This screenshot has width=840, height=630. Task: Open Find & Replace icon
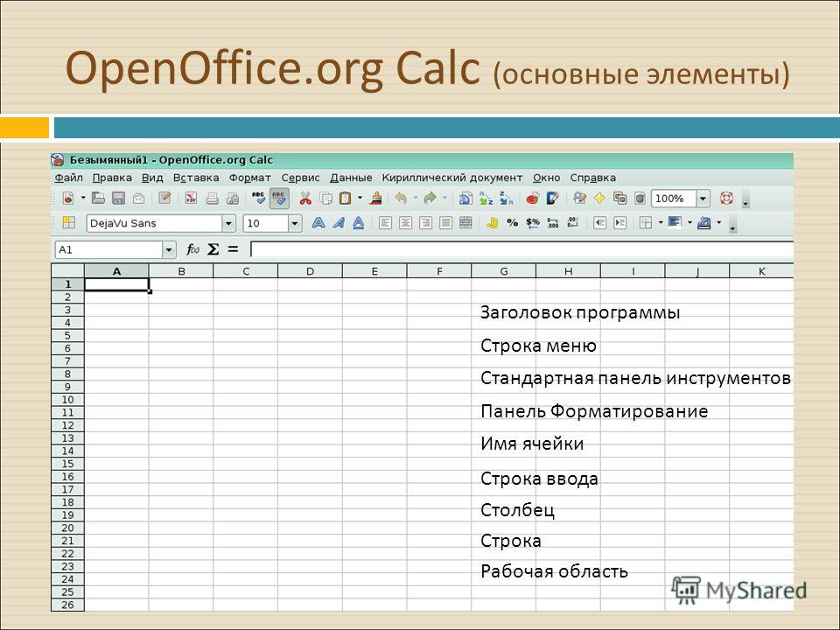579,199
